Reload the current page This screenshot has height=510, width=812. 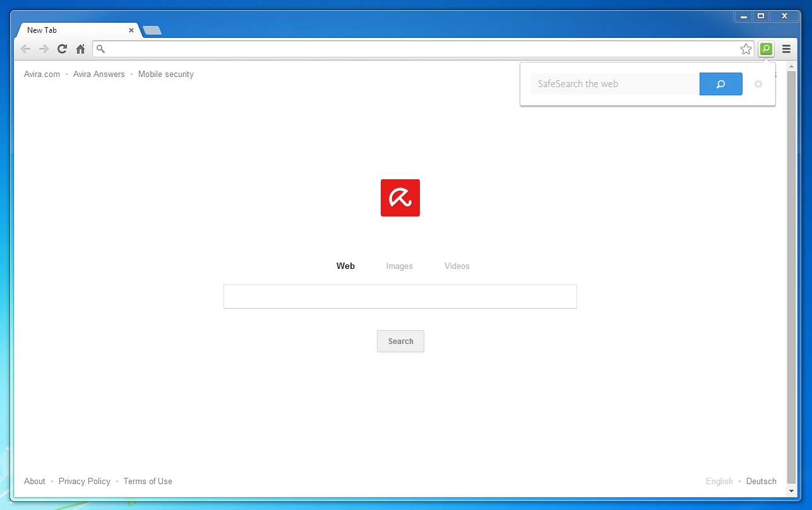pos(62,49)
